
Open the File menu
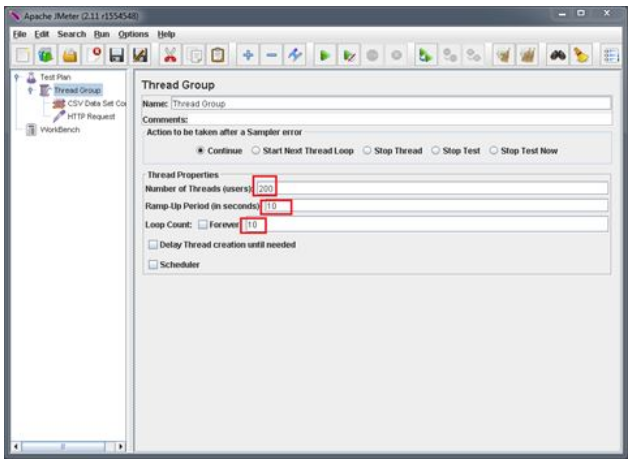click(20, 34)
